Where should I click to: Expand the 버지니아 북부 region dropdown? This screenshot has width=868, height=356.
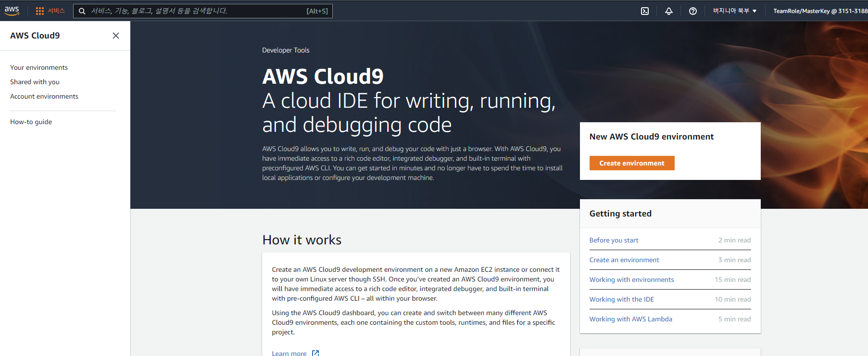[x=735, y=11]
